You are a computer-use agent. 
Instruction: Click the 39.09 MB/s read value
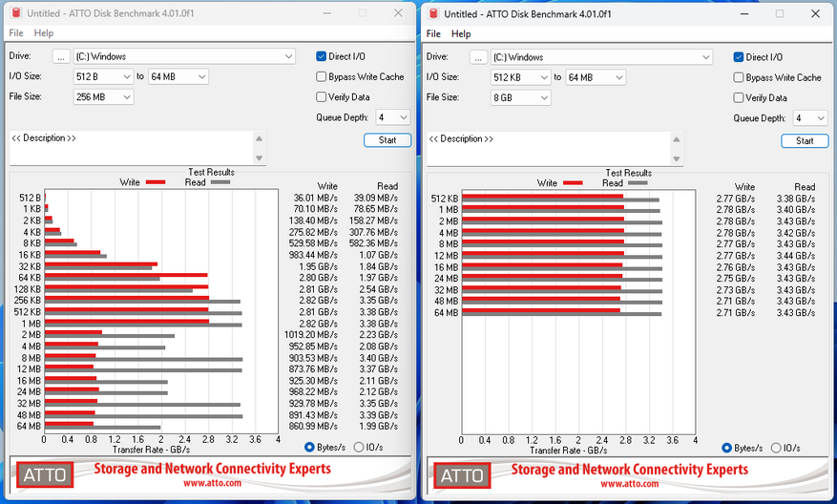tap(375, 199)
